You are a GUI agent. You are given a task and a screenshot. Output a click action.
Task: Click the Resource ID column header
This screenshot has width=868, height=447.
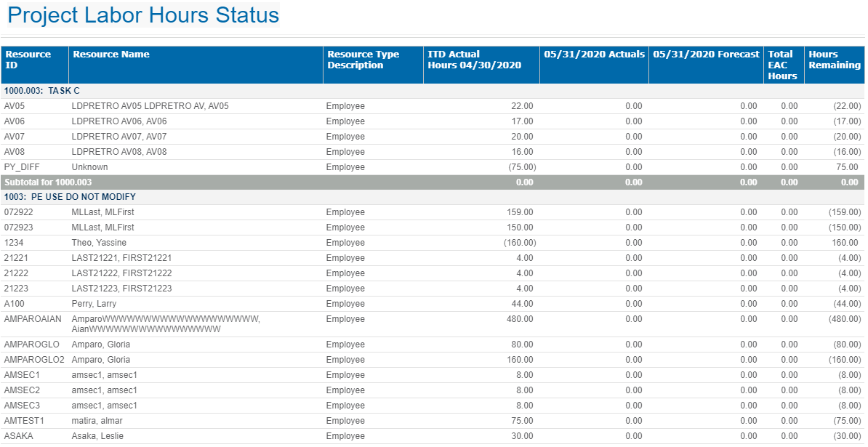pyautogui.click(x=28, y=60)
